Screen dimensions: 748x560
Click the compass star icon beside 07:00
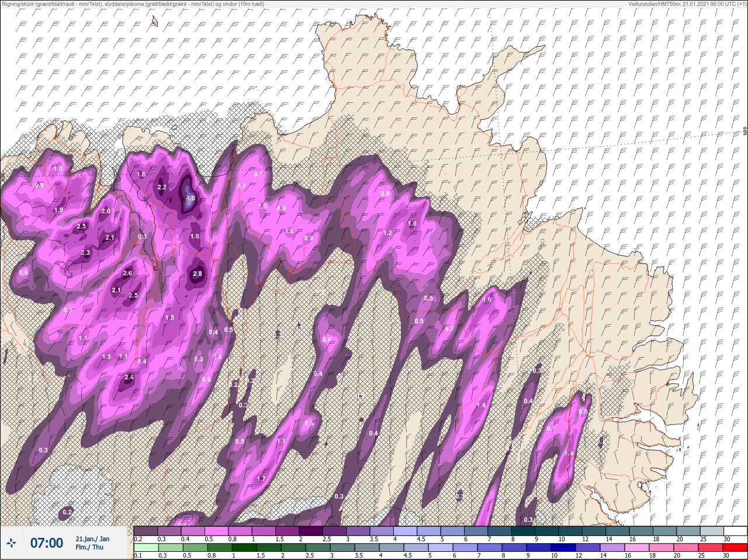pyautogui.click(x=11, y=543)
